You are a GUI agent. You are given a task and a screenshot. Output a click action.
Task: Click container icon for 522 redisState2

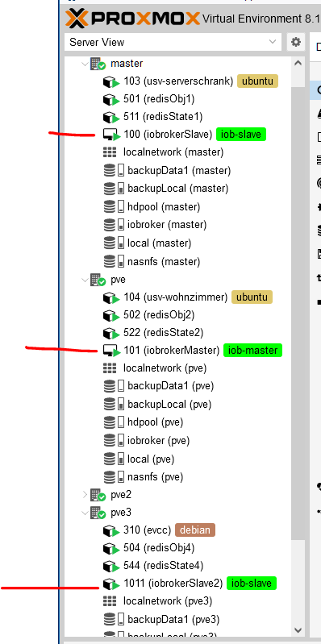click(x=111, y=333)
